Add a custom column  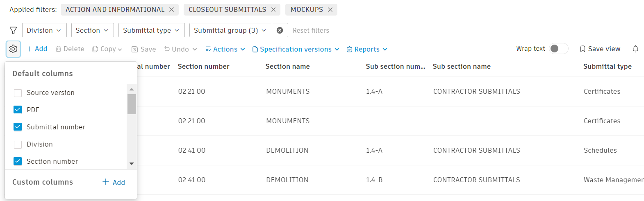click(x=114, y=183)
